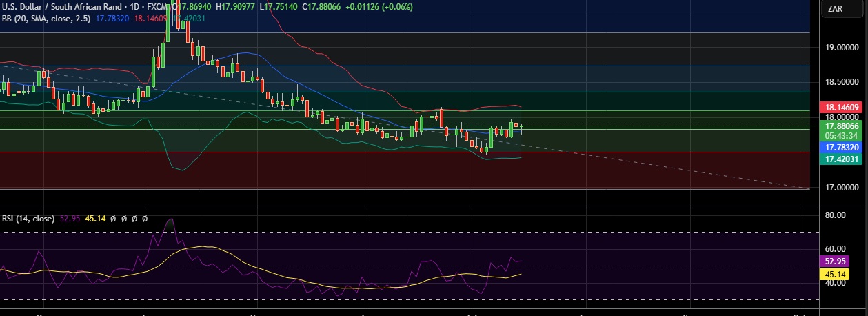
Task: Click the purple 52.95 value in RSI legend
Action: (x=71, y=219)
